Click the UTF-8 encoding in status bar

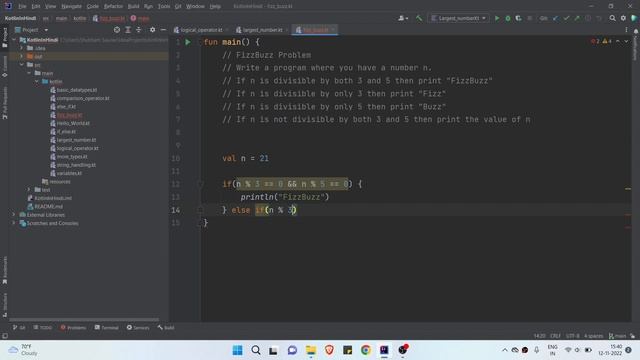[x=573, y=336]
